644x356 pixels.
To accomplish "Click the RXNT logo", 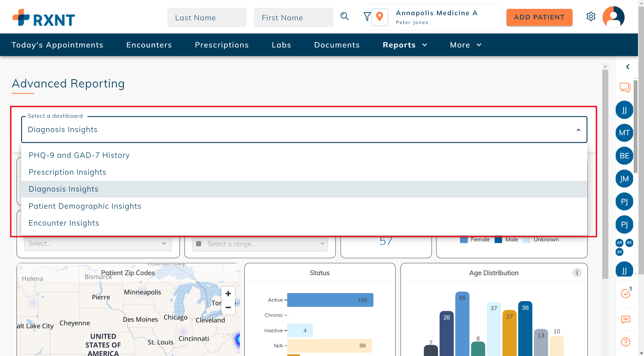I will tap(44, 18).
